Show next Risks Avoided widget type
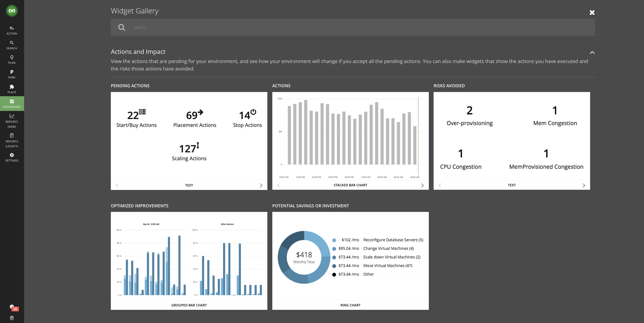 click(x=584, y=185)
